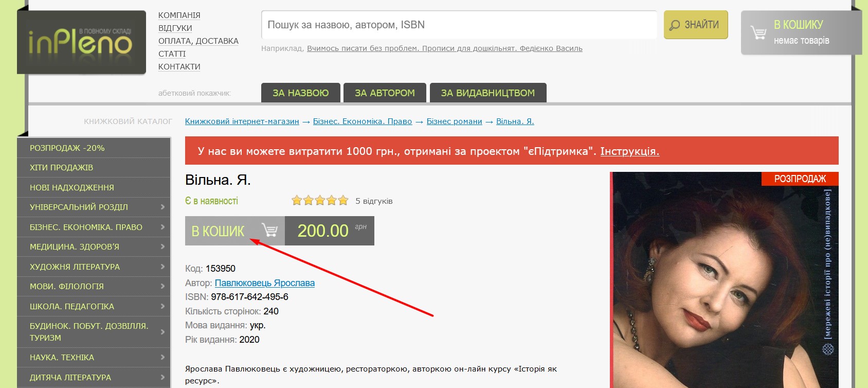
Task: Switch to the За автором tab
Action: point(385,93)
